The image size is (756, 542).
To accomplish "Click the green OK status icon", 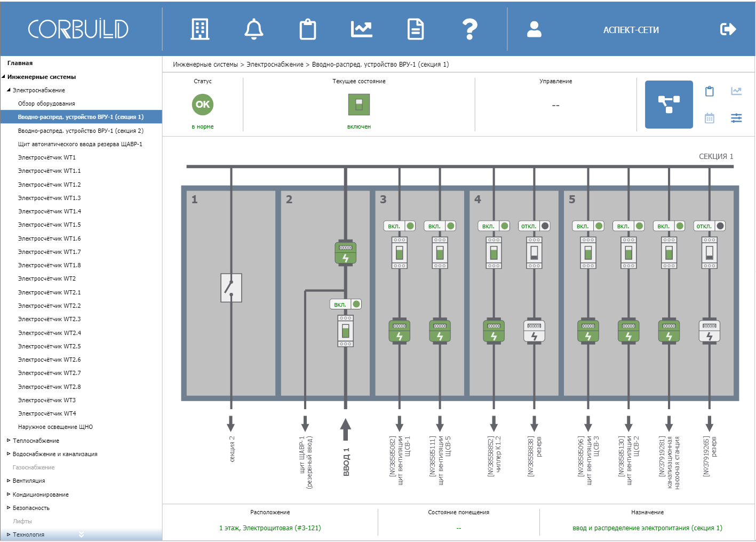I will [203, 105].
